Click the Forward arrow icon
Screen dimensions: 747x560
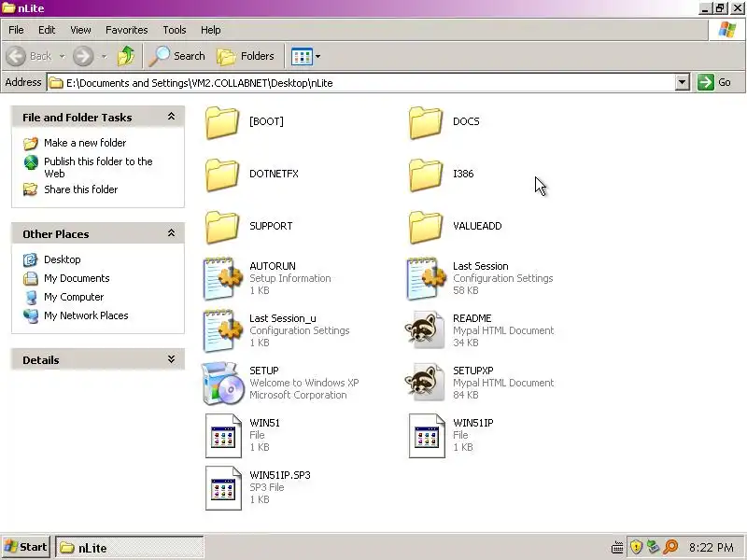[x=83, y=56]
